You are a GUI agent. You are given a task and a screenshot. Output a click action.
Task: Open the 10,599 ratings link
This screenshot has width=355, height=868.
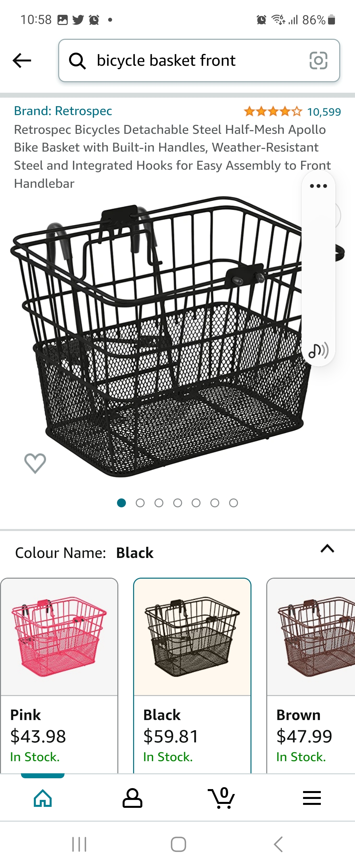(324, 112)
